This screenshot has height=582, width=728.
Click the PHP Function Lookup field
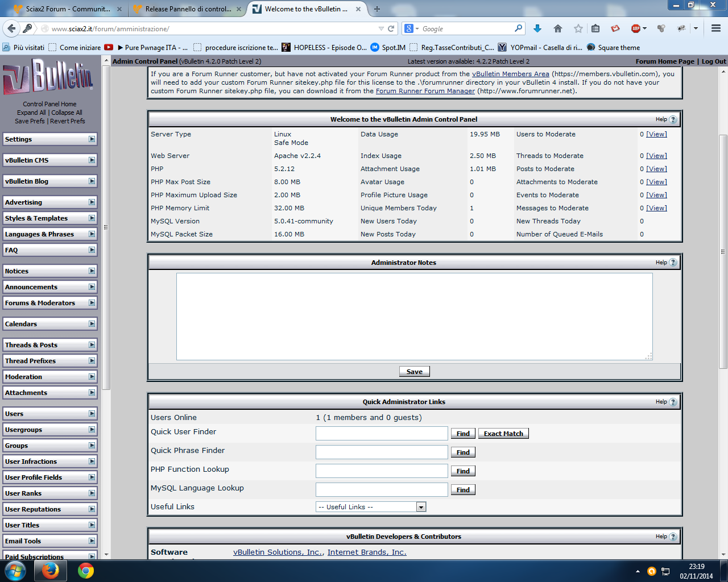pos(382,471)
